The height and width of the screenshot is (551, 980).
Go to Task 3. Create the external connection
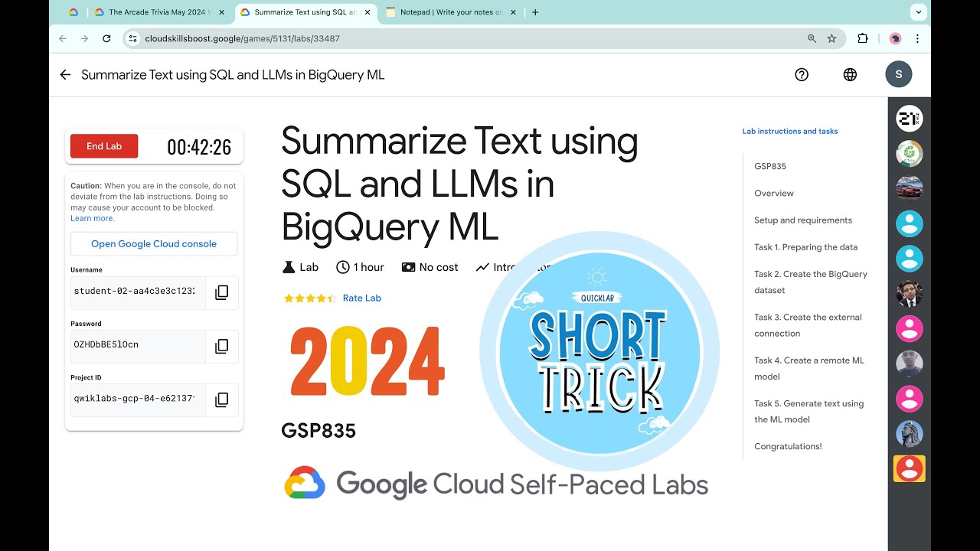808,325
